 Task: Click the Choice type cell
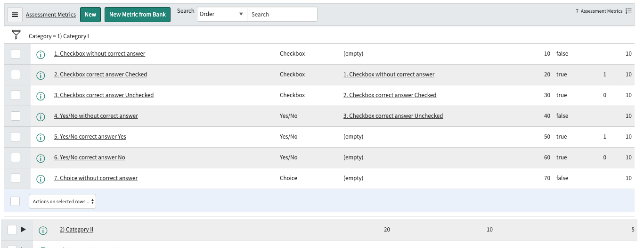(288, 178)
